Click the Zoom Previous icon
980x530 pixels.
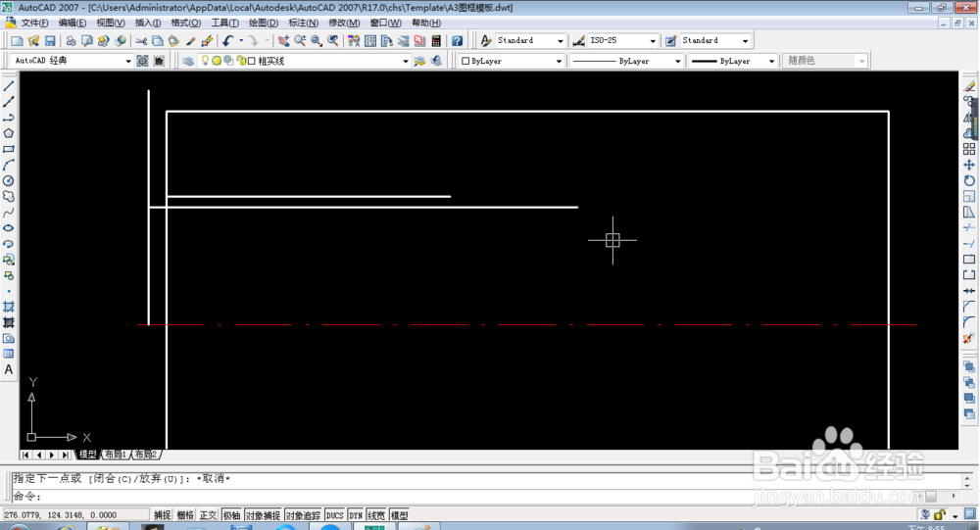(x=333, y=40)
